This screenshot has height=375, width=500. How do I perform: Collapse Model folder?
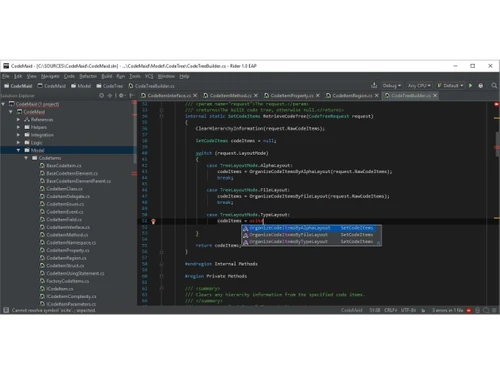coord(18,150)
